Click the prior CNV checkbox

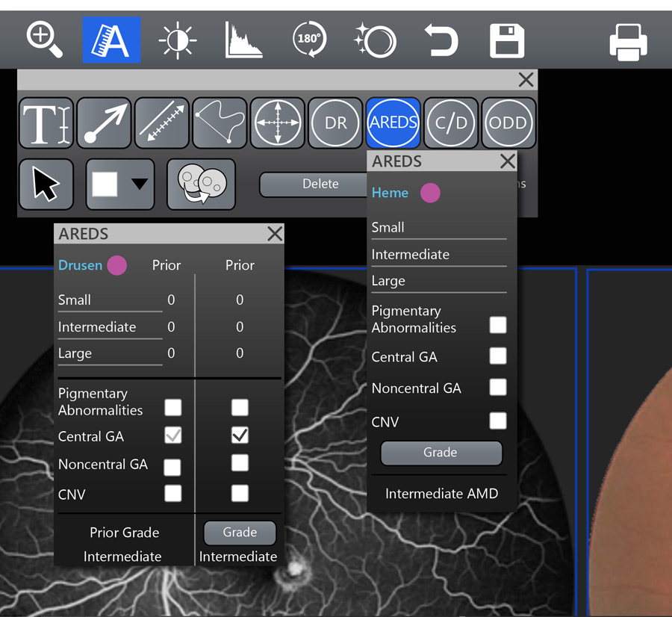point(172,493)
